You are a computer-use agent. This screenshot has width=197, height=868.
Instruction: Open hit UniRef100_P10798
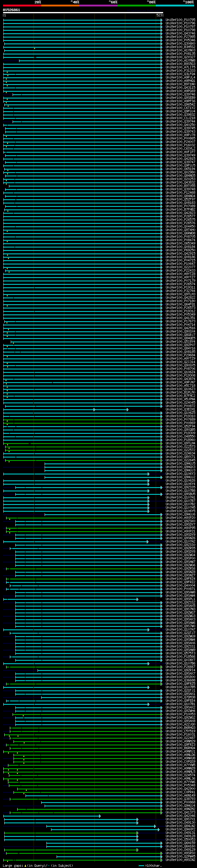pos(180,30)
